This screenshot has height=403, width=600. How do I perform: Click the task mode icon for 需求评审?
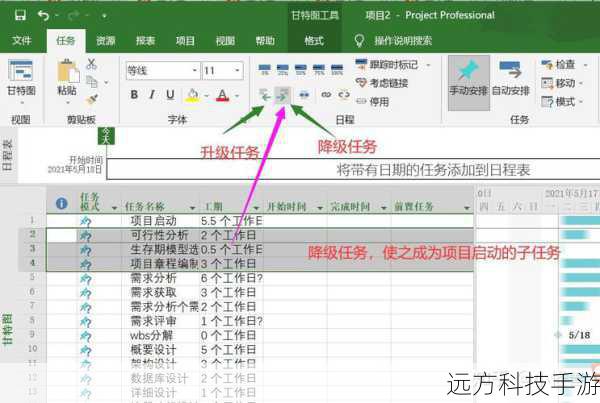(86, 321)
